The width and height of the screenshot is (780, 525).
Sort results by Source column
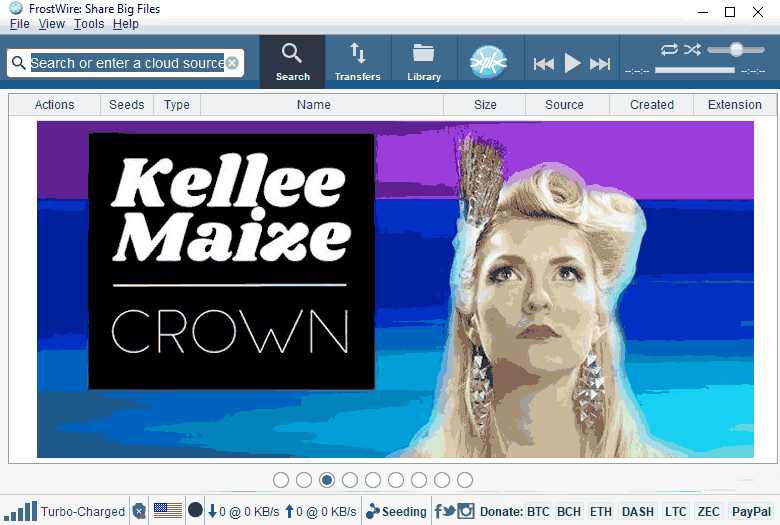click(564, 105)
